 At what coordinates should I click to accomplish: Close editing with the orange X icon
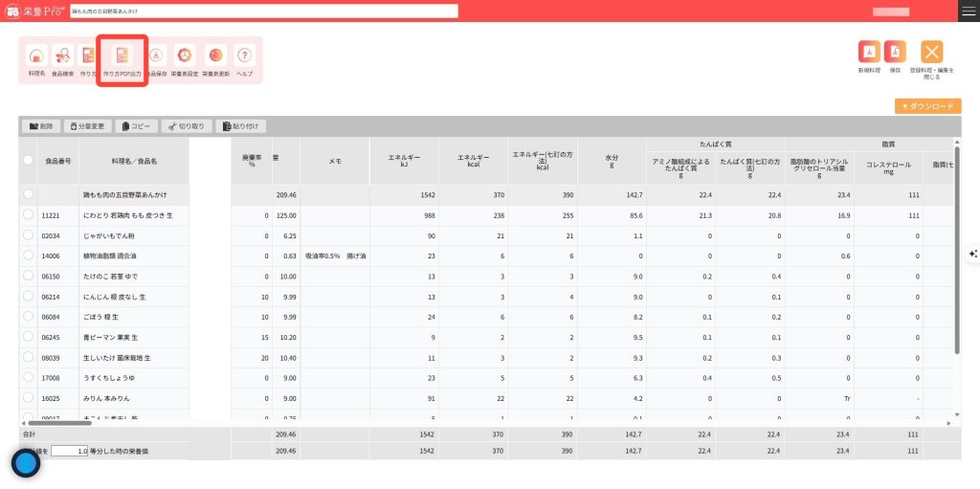pyautogui.click(x=931, y=53)
